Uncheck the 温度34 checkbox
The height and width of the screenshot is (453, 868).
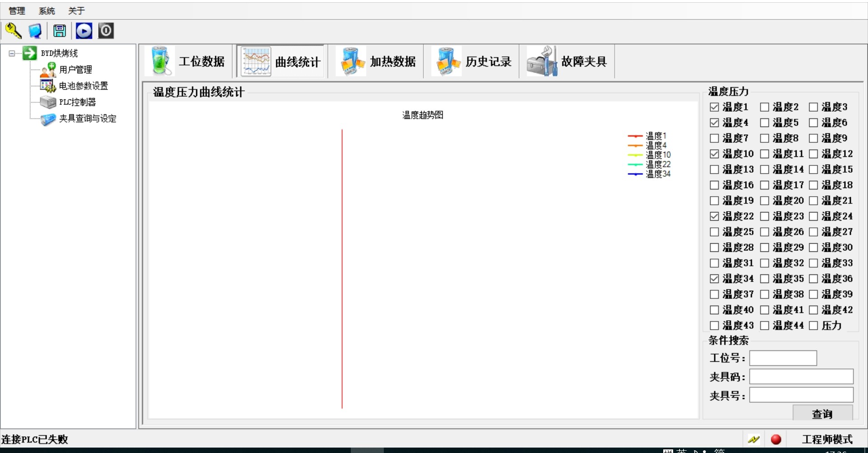point(714,278)
